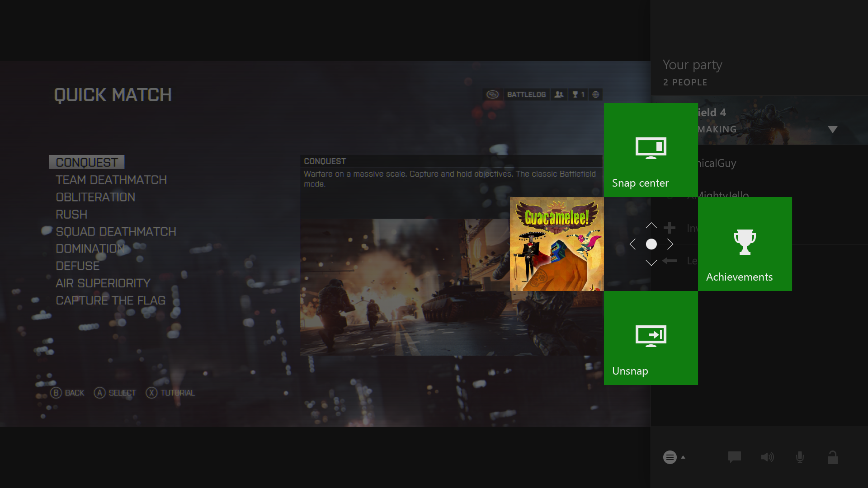Click the Guacamelee game thumbnail
The height and width of the screenshot is (488, 868).
click(x=557, y=244)
